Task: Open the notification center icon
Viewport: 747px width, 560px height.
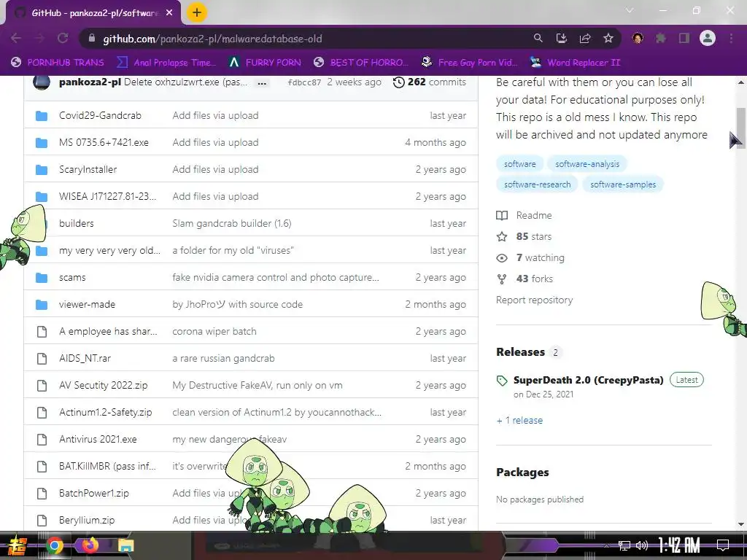Action: click(723, 545)
